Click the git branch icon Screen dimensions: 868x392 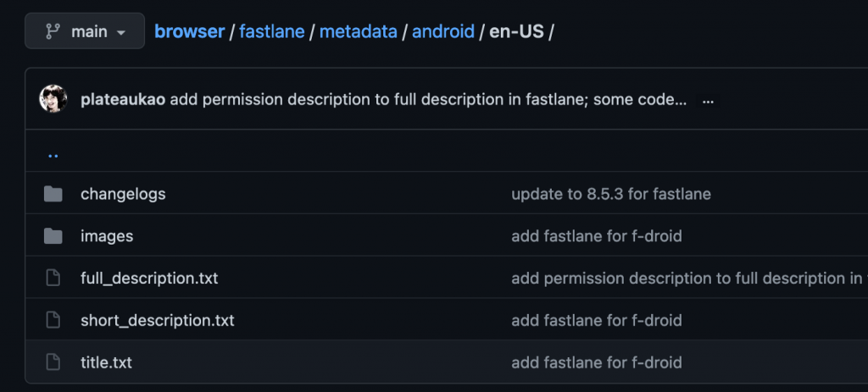[x=53, y=32]
